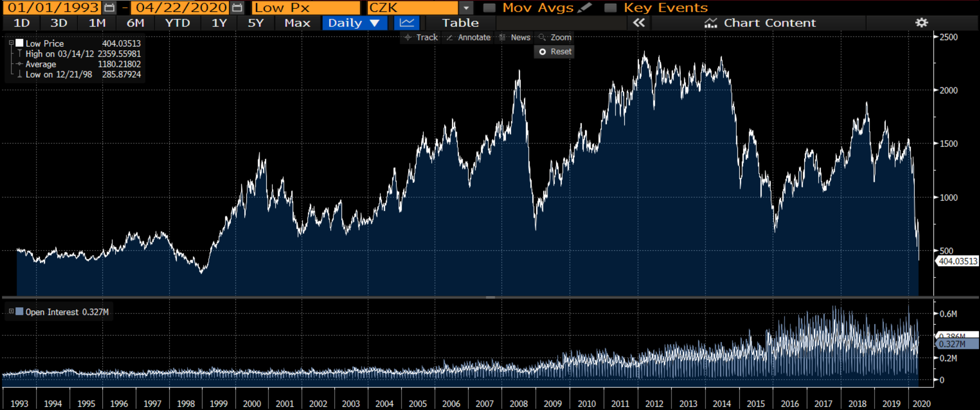This screenshot has height=410, width=980.
Task: Enable the Mov Avgs checkbox
Action: tap(489, 8)
